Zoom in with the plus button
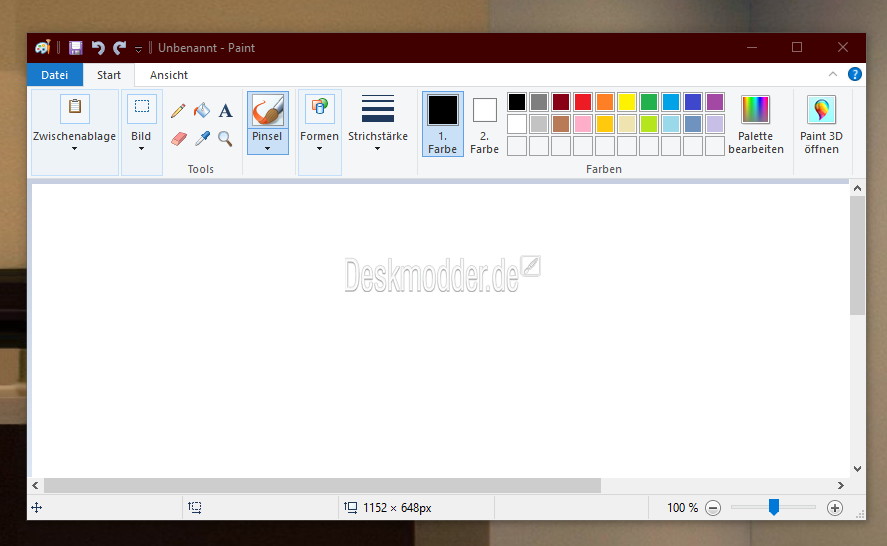 [834, 508]
